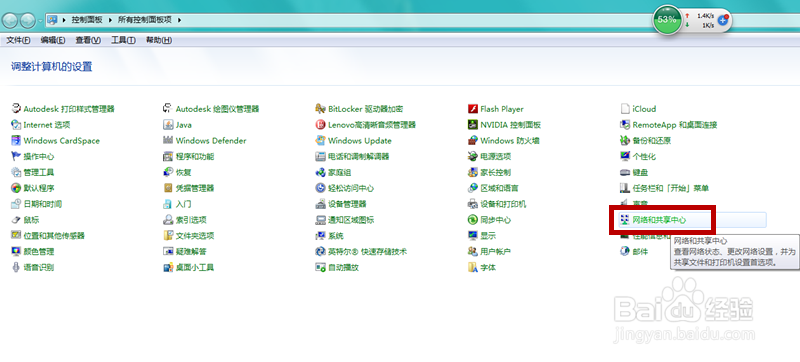This screenshot has width=800, height=362.
Task: Click 控制面板 in the address breadcrumb
Action: pyautogui.click(x=87, y=20)
